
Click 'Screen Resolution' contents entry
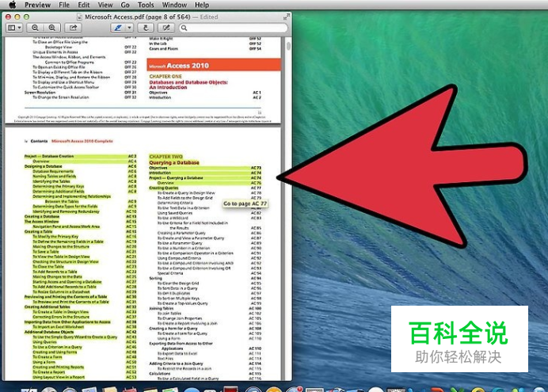tap(40, 93)
